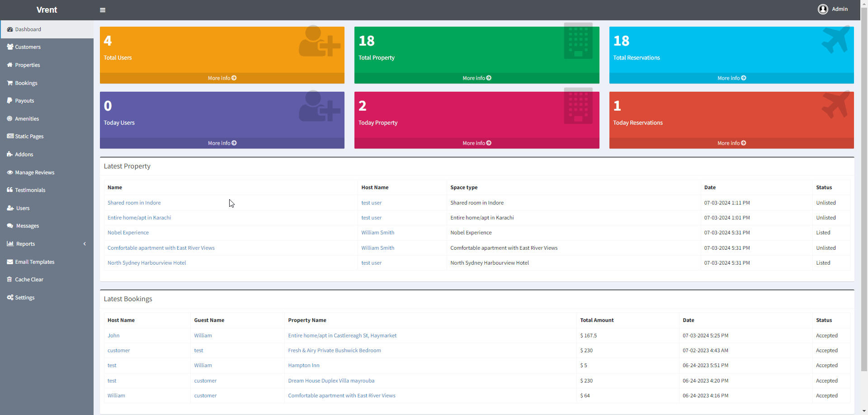Open the Properties menu item
The width and height of the screenshot is (868, 415).
tap(28, 65)
